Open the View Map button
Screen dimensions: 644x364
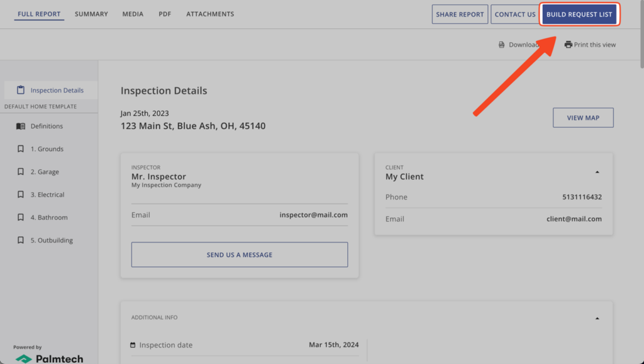[x=583, y=118]
